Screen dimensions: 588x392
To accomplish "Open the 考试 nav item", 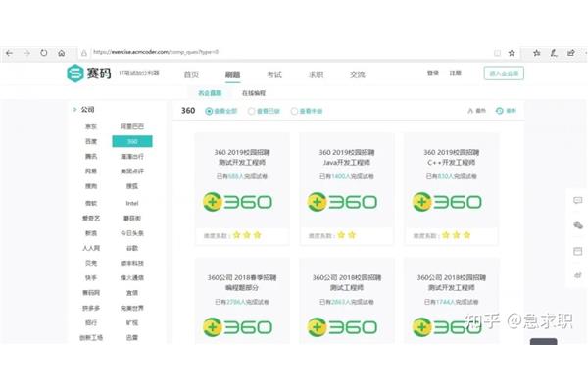I will [274, 74].
